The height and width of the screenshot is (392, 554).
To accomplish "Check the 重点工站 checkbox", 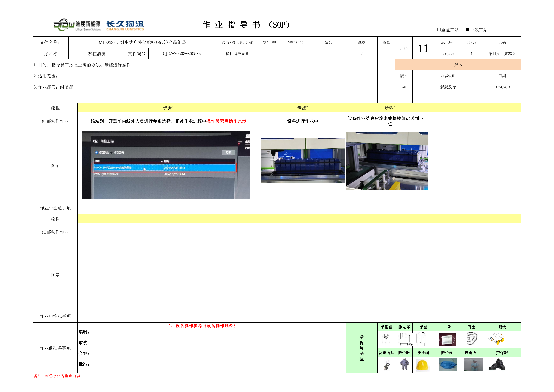I will 439,30.
